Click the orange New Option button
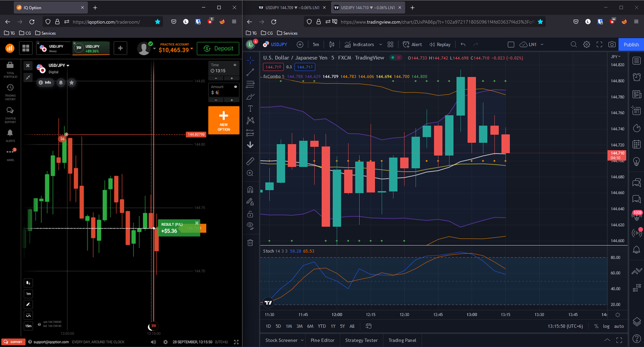This screenshot has width=644, height=347. [x=224, y=120]
